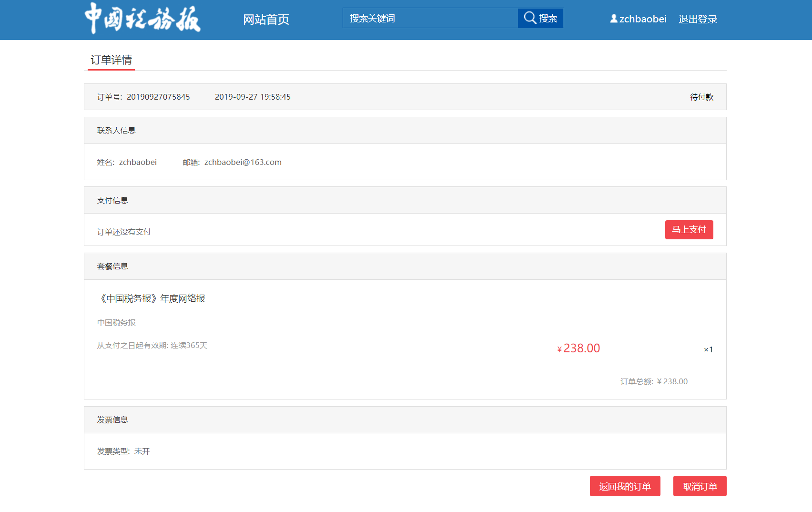Select the 订单详情 tab
This screenshot has height=512, width=812.
pos(111,60)
